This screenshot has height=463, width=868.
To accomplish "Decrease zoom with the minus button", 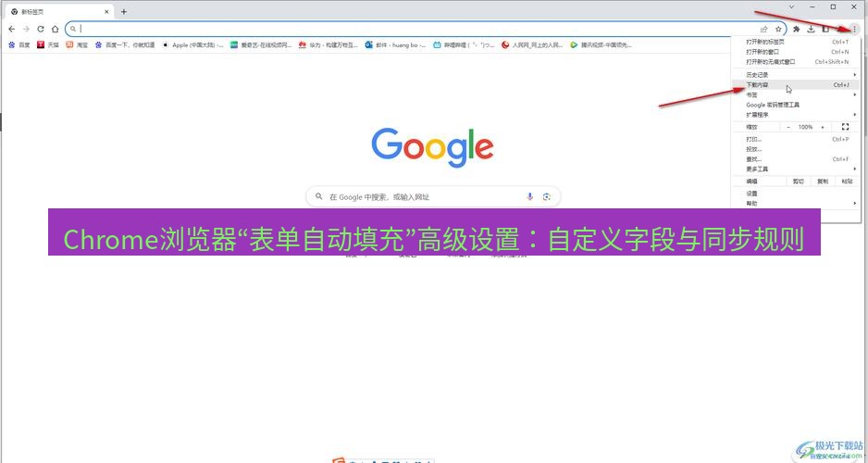I will (x=788, y=127).
